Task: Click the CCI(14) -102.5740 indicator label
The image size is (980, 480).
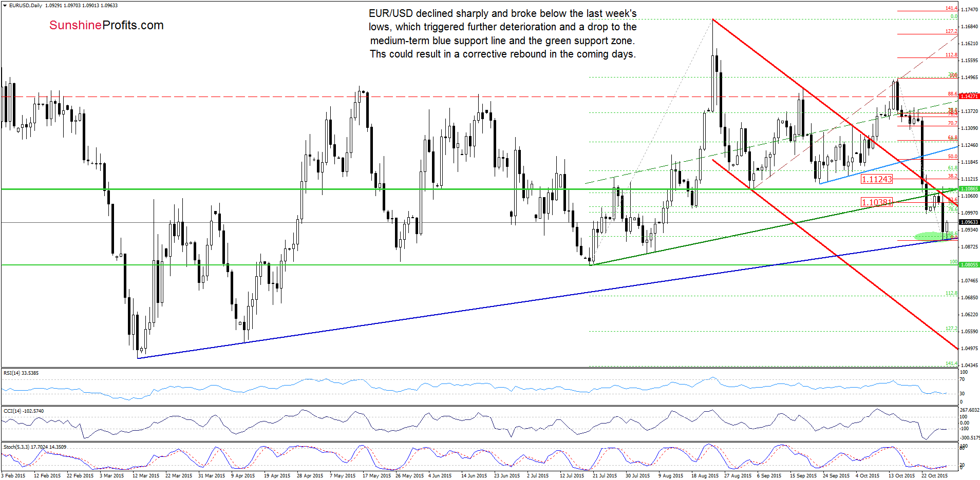Action: click(x=24, y=411)
